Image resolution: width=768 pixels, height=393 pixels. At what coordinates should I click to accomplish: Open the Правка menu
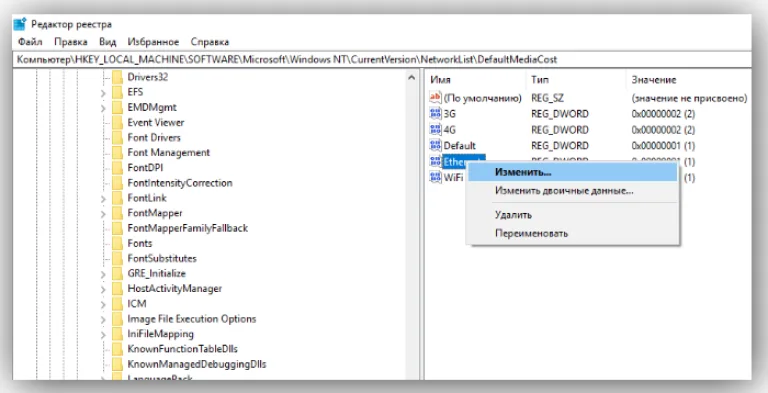coord(71,42)
